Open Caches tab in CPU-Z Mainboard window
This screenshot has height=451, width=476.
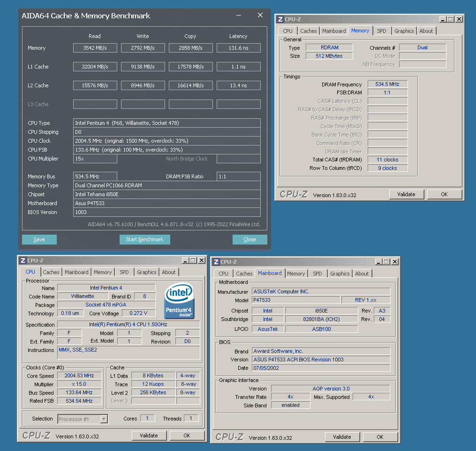[x=244, y=274]
